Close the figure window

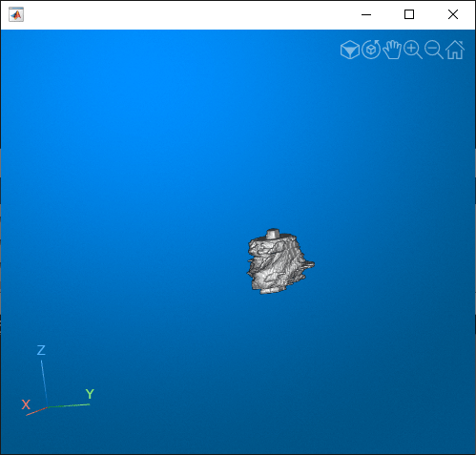(x=453, y=14)
